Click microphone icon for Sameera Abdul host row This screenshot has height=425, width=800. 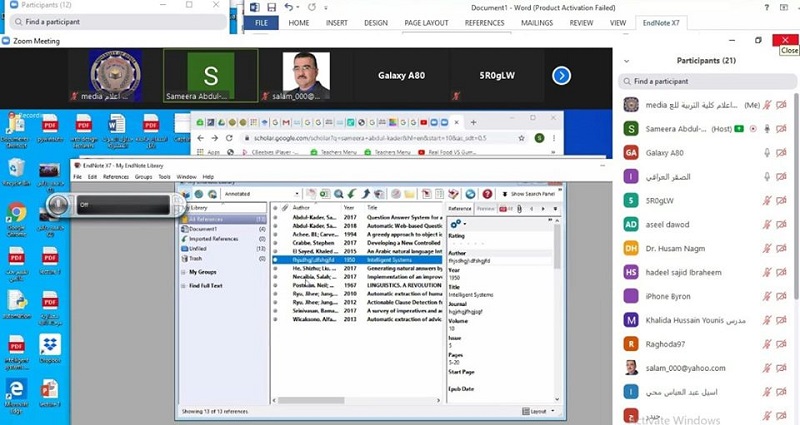click(766, 129)
